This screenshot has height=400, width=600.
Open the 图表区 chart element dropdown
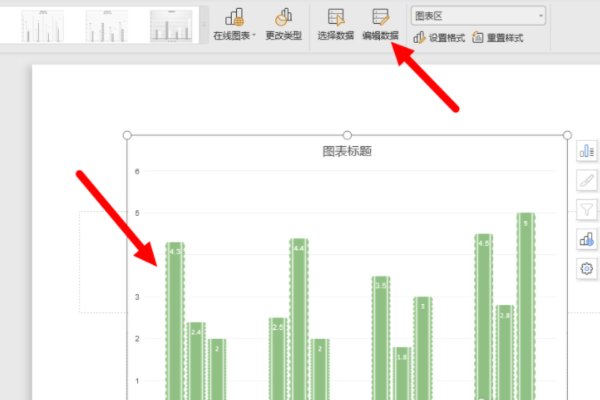[x=478, y=16]
